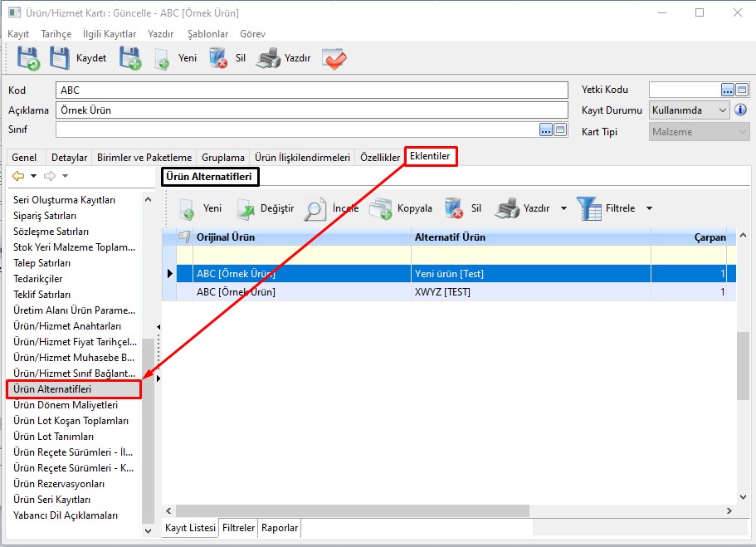Screen dimensions: 756x547
Task: Click the red checkmark icon in main toolbar
Action: coord(334,58)
